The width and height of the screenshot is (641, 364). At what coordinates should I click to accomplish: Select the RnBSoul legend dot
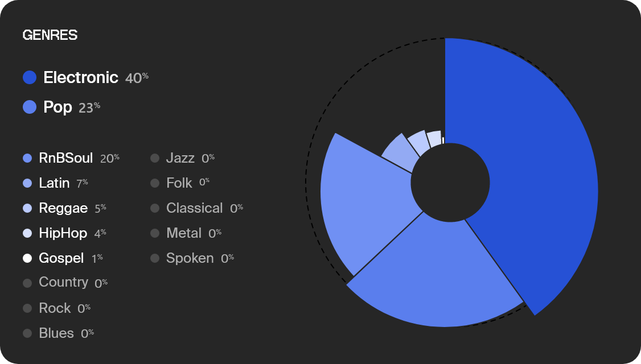tap(27, 158)
